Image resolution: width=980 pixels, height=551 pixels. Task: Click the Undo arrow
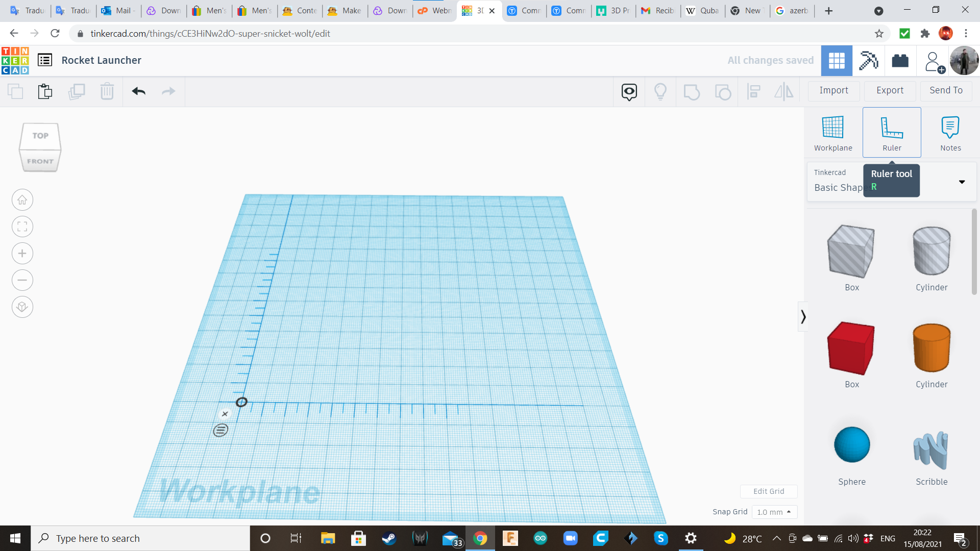click(x=138, y=91)
